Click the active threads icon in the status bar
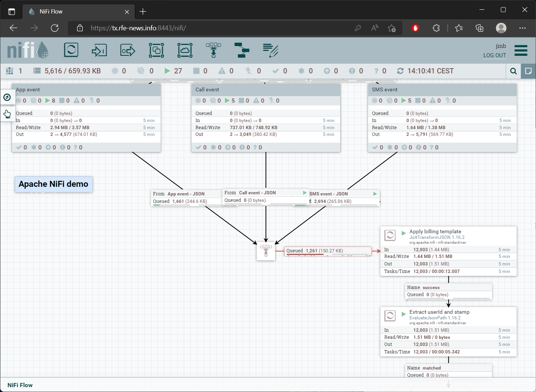This screenshot has width=536, height=392. [x=10, y=71]
